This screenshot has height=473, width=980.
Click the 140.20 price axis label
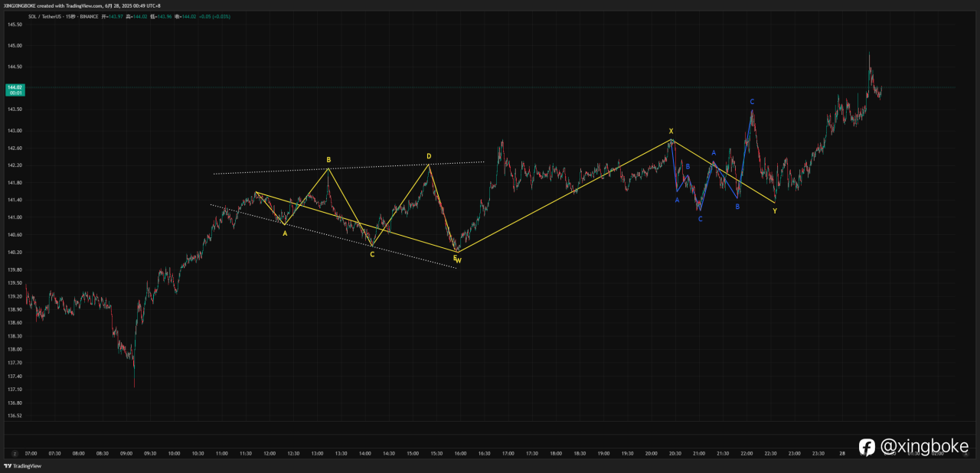[x=15, y=253]
